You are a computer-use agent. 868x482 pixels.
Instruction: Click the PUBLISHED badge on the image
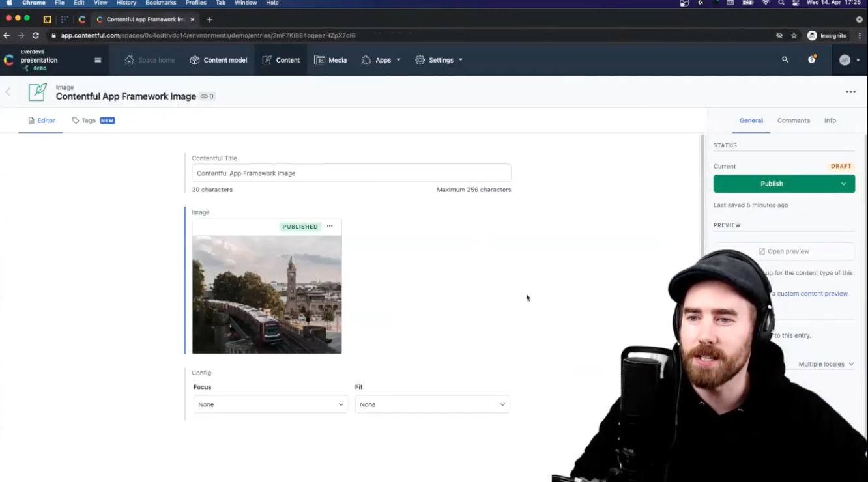(300, 227)
